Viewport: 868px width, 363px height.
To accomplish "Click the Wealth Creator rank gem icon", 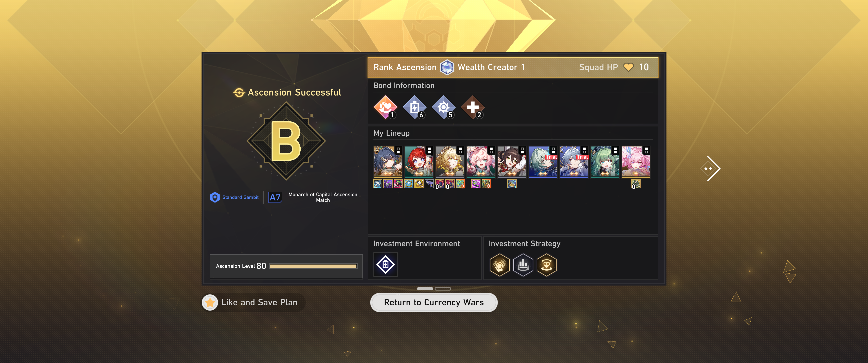I will [447, 67].
